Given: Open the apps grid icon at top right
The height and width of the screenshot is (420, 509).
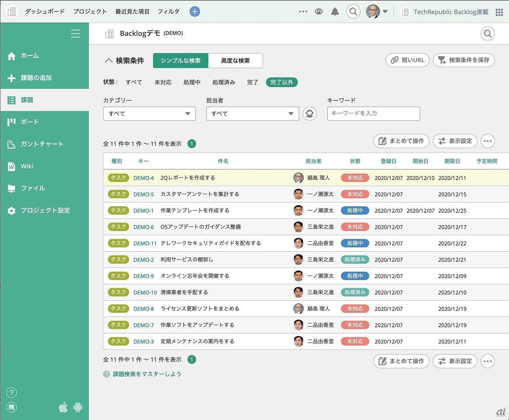Looking at the screenshot, I should click(x=499, y=12).
